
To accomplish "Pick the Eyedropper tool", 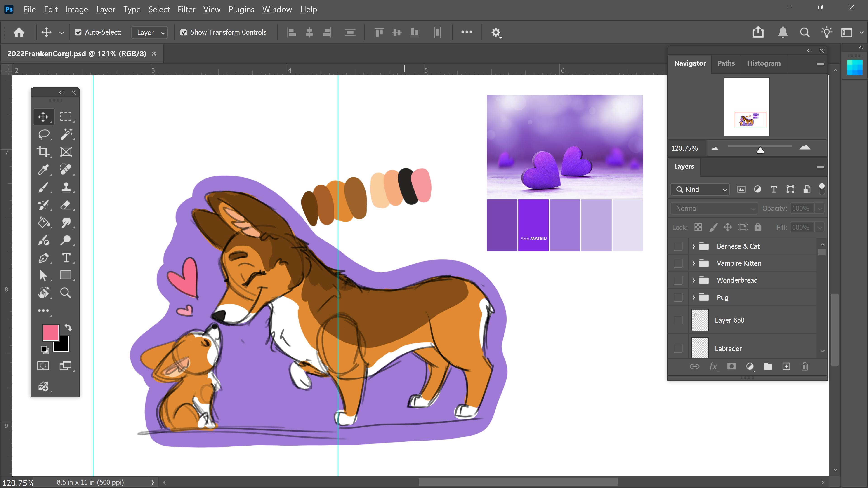I will 43,169.
